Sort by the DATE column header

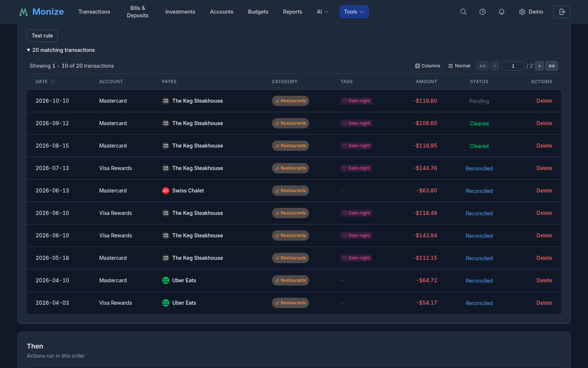coord(42,82)
